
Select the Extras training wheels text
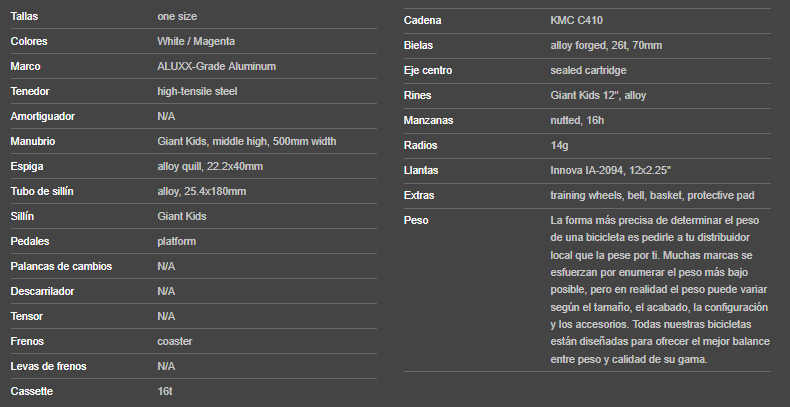click(x=652, y=195)
